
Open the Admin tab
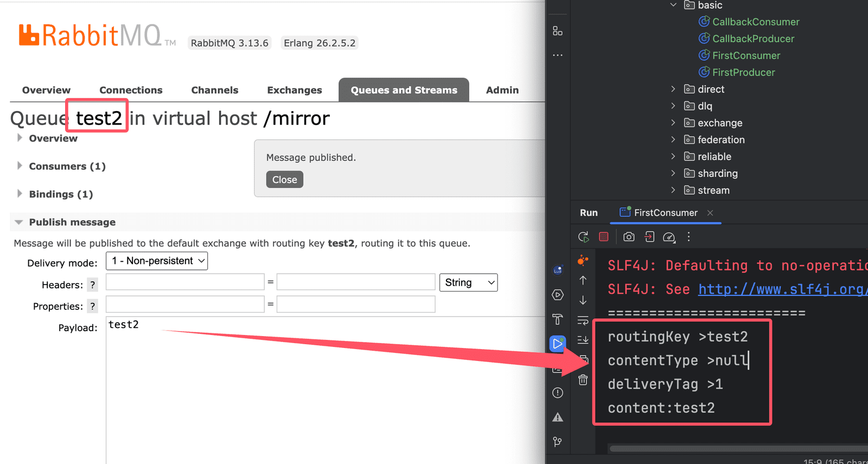click(x=502, y=90)
